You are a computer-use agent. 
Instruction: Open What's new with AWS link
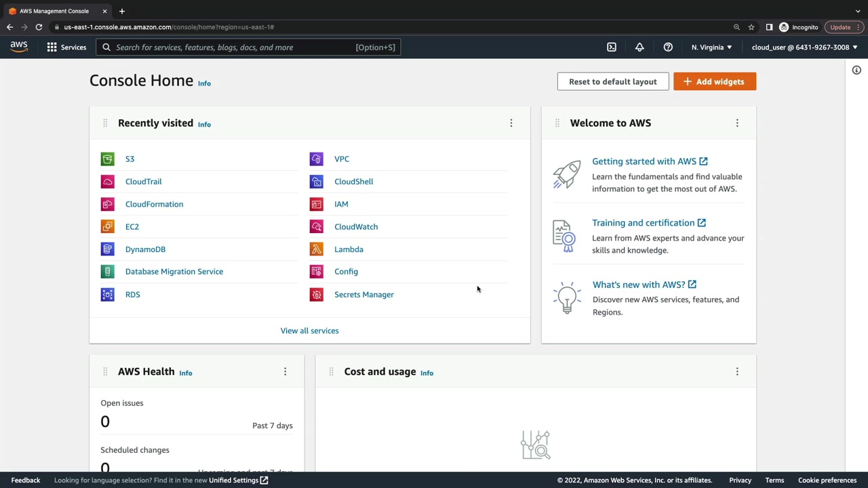(644, 285)
